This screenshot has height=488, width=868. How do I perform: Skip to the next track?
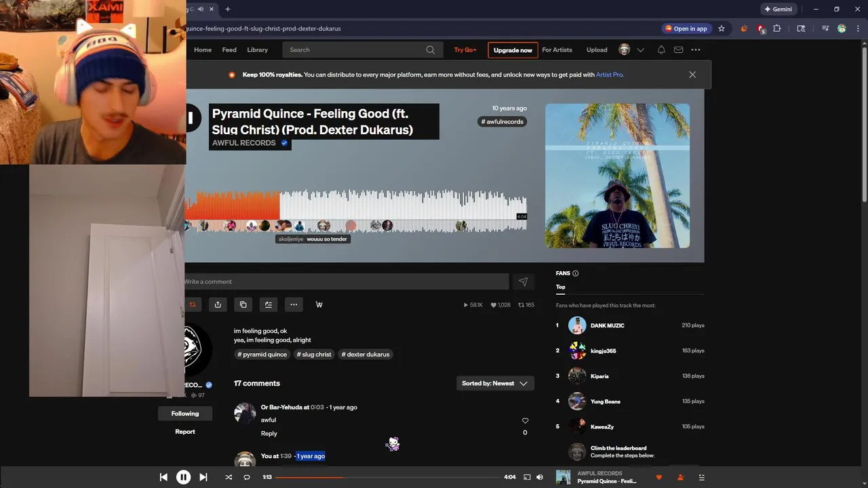[203, 477]
